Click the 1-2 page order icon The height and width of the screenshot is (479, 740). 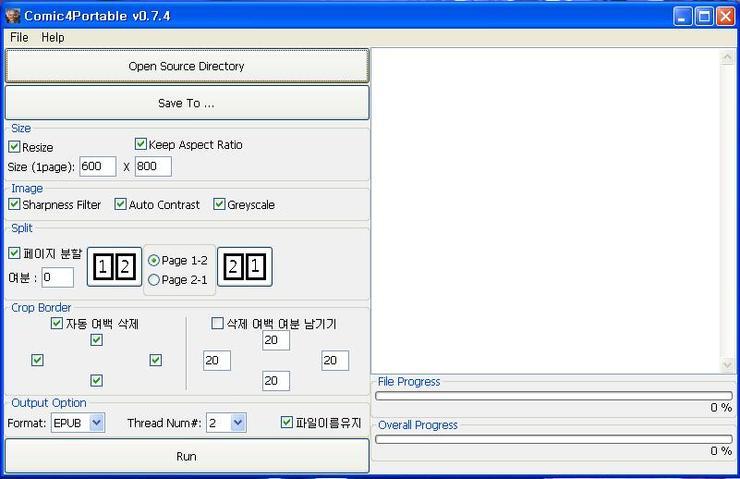[x=114, y=267]
